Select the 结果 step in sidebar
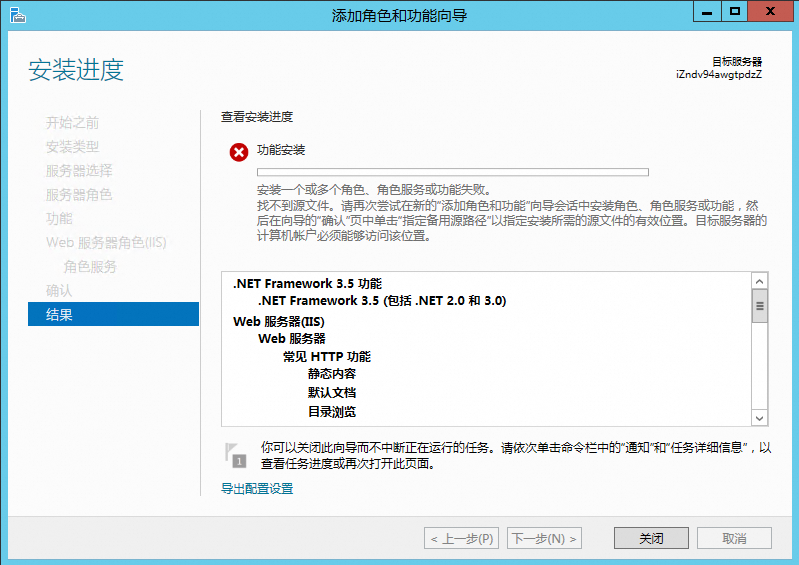Image resolution: width=799 pixels, height=565 pixels. [113, 314]
